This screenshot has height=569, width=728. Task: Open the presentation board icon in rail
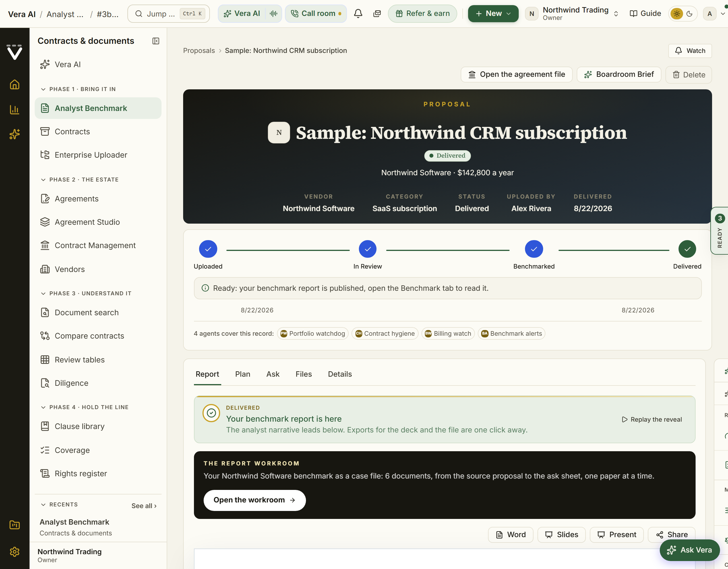(14, 525)
